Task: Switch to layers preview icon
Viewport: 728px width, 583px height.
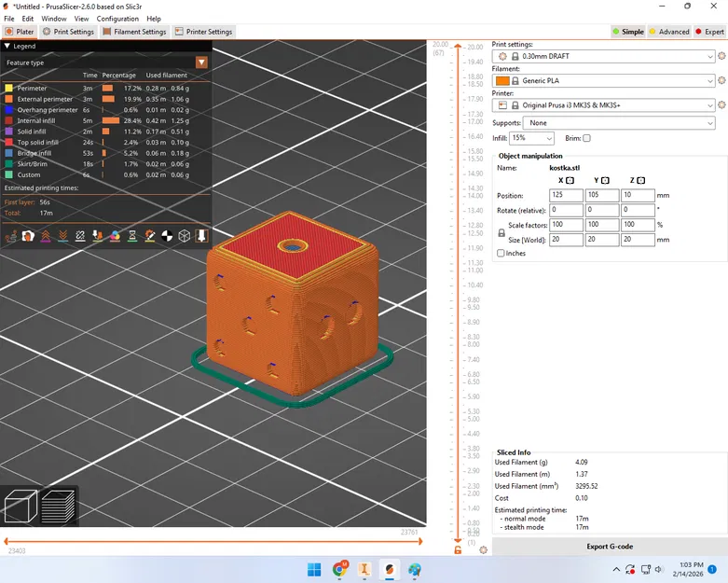Action: pyautogui.click(x=58, y=507)
